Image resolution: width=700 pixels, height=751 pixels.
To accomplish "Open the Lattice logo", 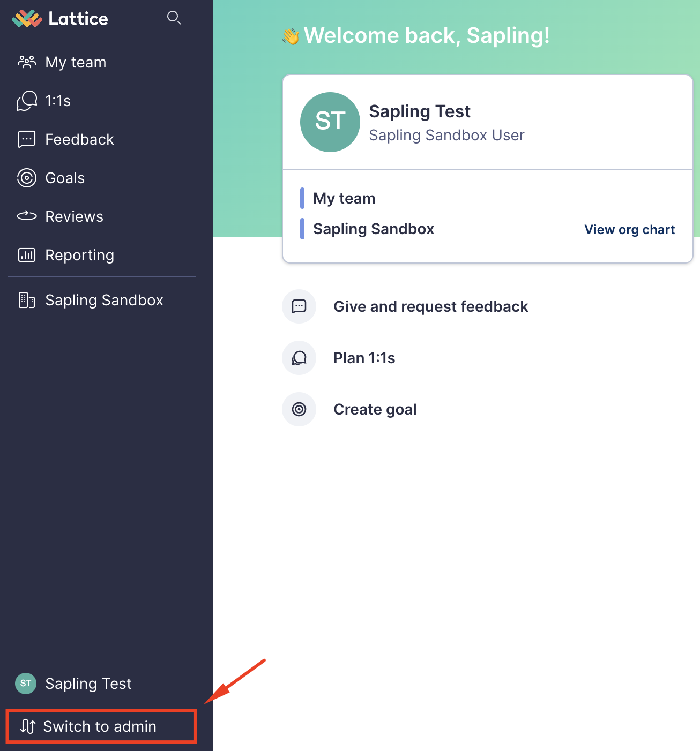I will pyautogui.click(x=59, y=18).
